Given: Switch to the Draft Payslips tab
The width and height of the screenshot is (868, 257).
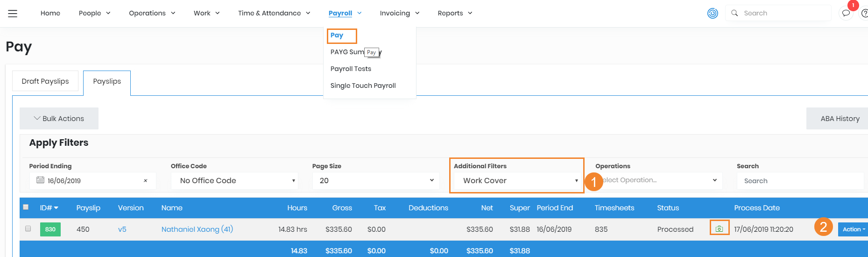Looking at the screenshot, I should point(45,81).
